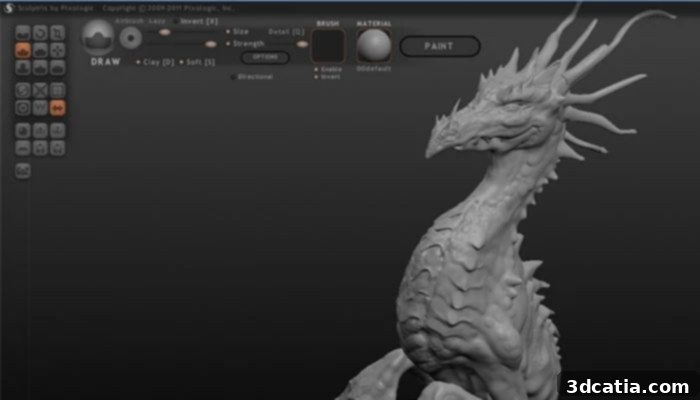Toggle Wireframe W icon
This screenshot has height=400, width=700.
click(x=40, y=108)
